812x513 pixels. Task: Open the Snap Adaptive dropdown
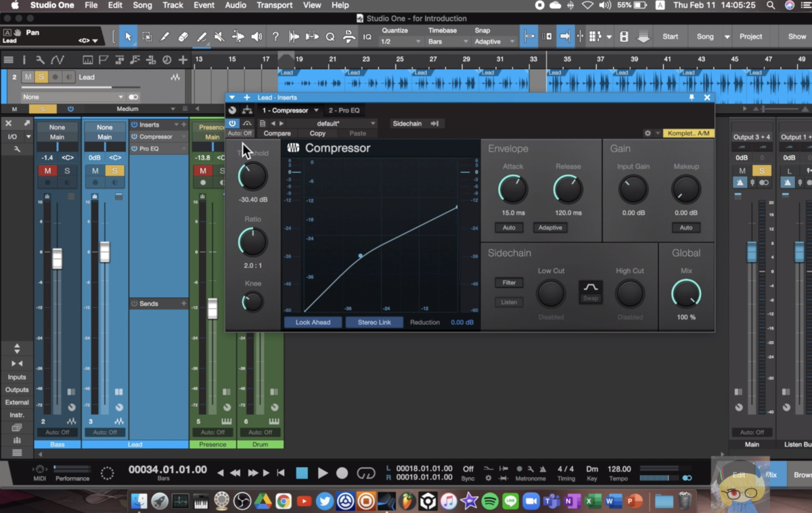495,42
